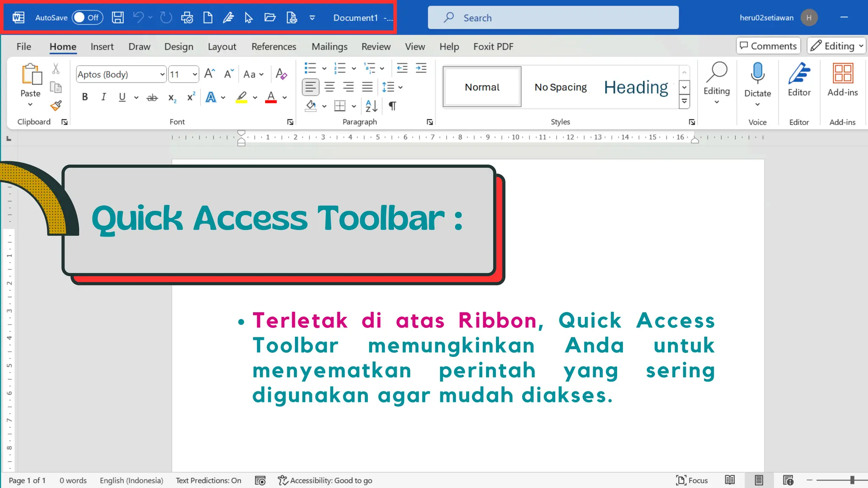Click Text Predictions: On status

coord(209,480)
